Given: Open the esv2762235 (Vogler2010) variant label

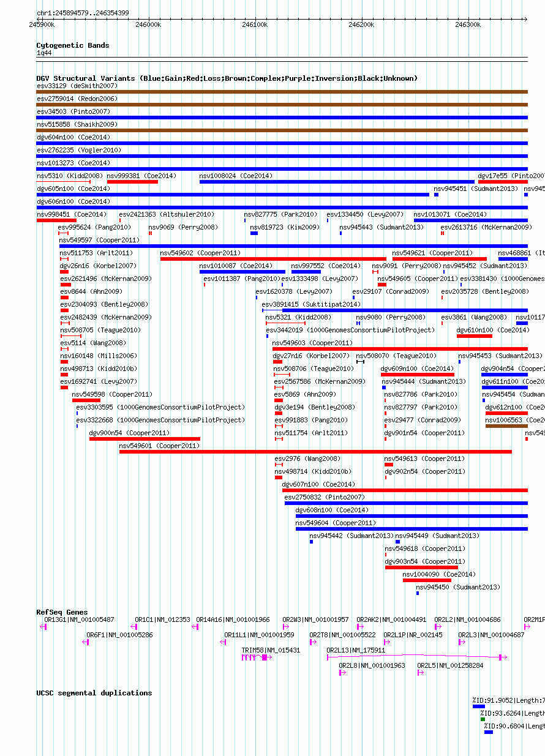Looking at the screenshot, I should pyautogui.click(x=78, y=150).
